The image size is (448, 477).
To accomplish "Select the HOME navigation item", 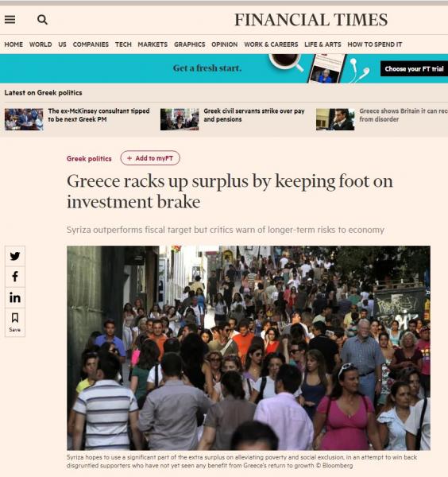I will 14,45.
